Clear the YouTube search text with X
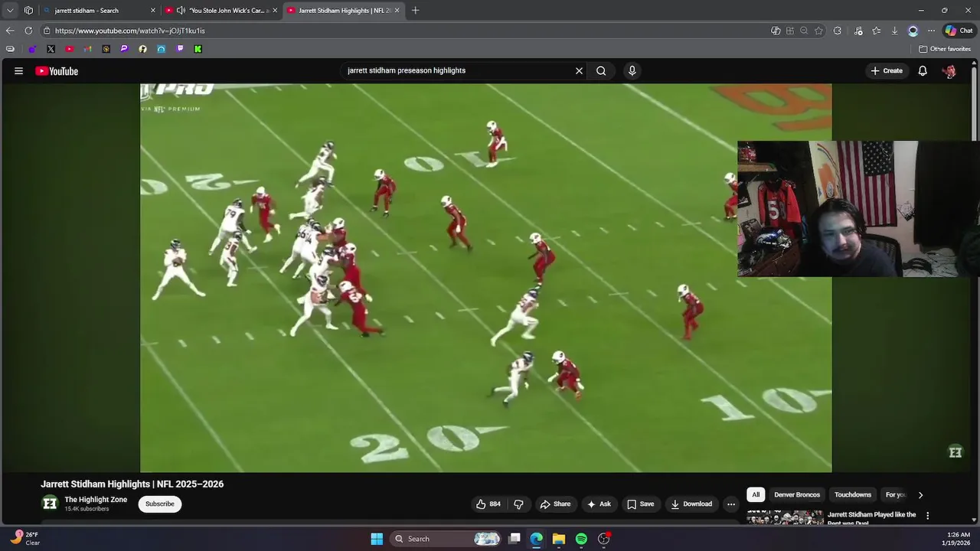The height and width of the screenshot is (551, 980). [579, 70]
